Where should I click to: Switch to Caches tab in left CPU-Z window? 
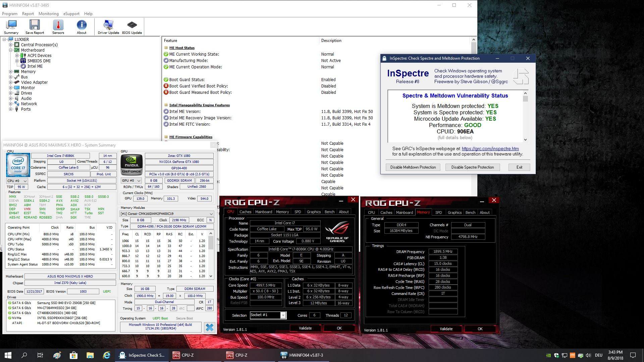coord(245,212)
